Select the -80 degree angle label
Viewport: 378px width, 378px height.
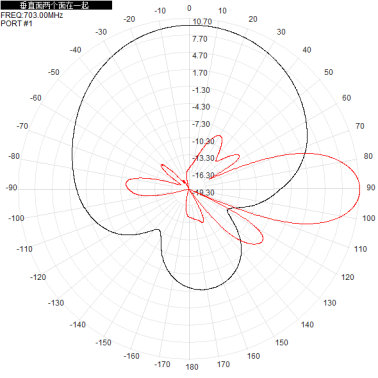pos(14,156)
